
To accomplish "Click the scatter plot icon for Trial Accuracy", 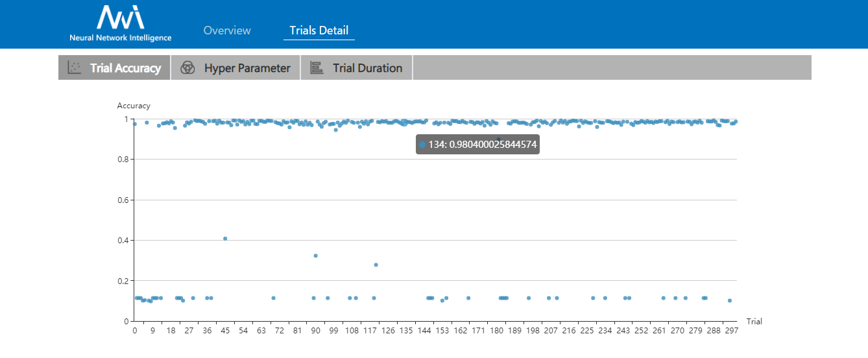I will click(75, 67).
